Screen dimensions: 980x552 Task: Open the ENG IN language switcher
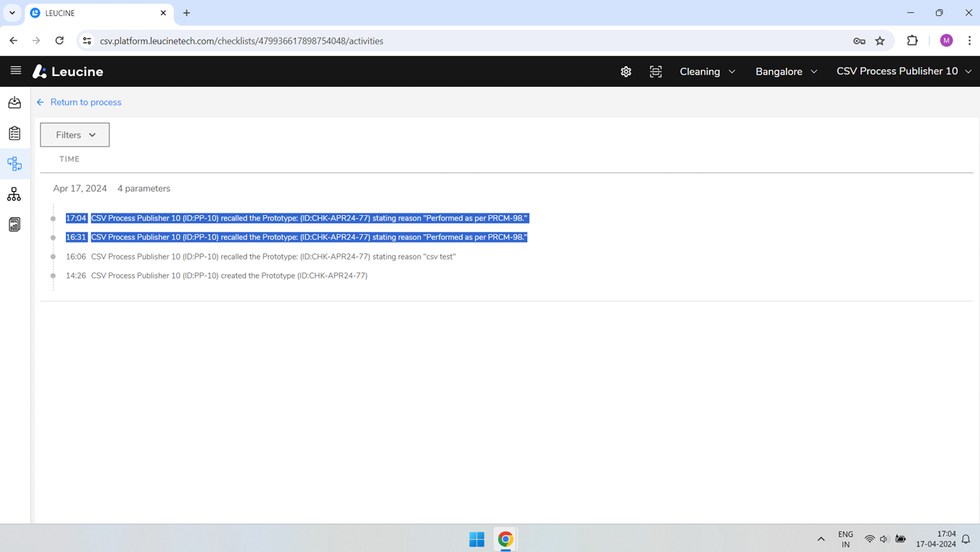[x=846, y=539]
